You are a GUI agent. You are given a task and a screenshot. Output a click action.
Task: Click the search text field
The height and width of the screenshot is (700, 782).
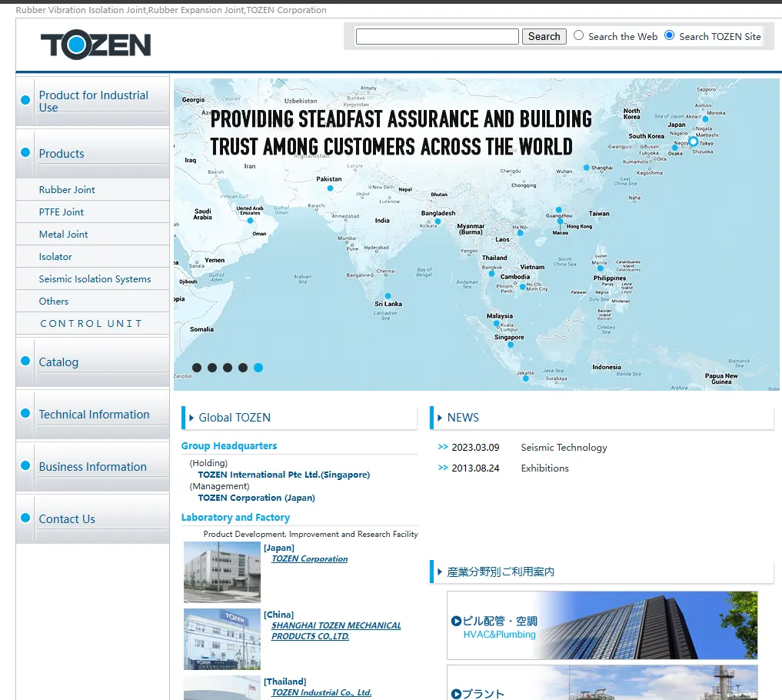pyautogui.click(x=437, y=36)
